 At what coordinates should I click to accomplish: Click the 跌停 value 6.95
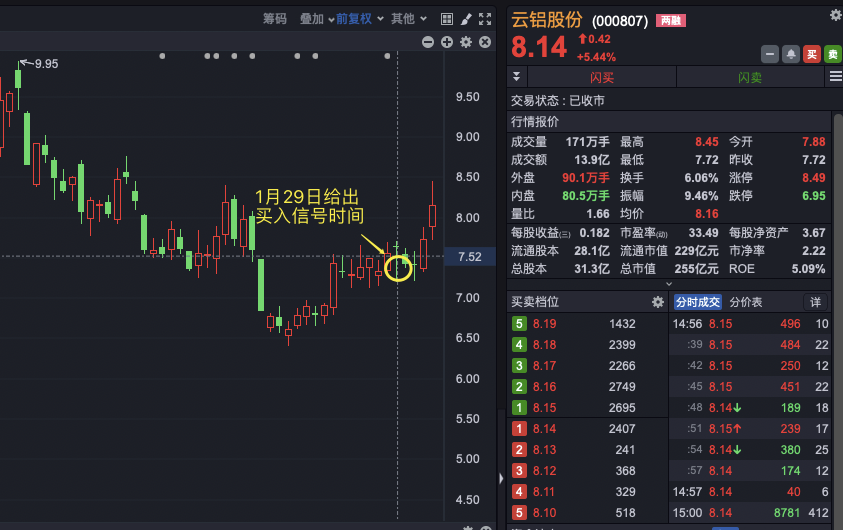click(813, 196)
